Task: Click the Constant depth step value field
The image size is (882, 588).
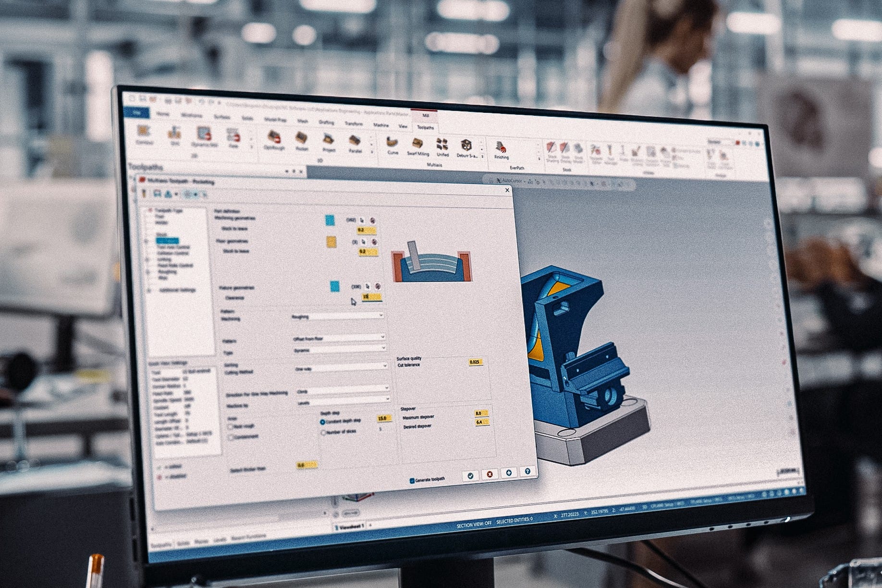Action: pyautogui.click(x=384, y=418)
